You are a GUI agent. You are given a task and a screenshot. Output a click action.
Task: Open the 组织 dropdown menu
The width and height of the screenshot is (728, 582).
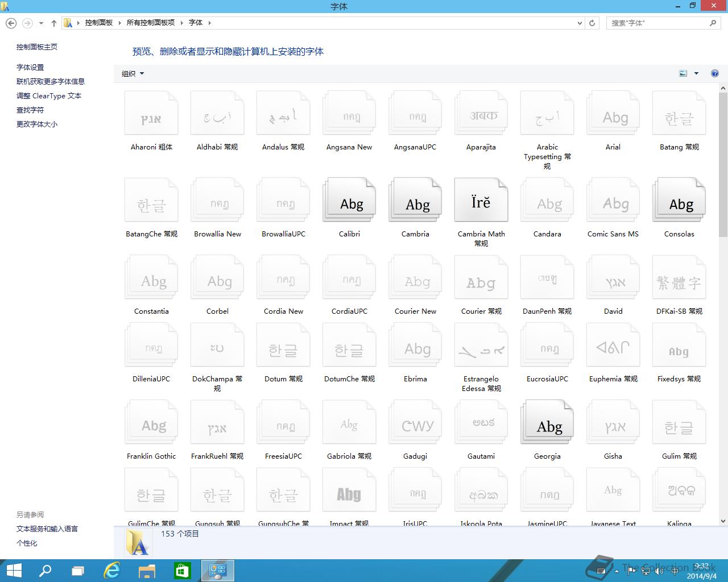(133, 73)
